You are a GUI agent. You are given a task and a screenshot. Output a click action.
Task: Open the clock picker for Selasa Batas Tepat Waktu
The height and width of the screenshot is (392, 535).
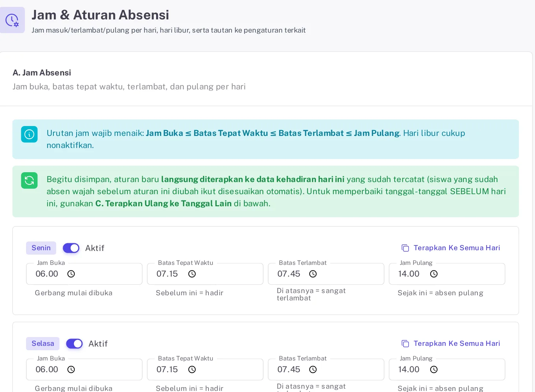tap(192, 370)
